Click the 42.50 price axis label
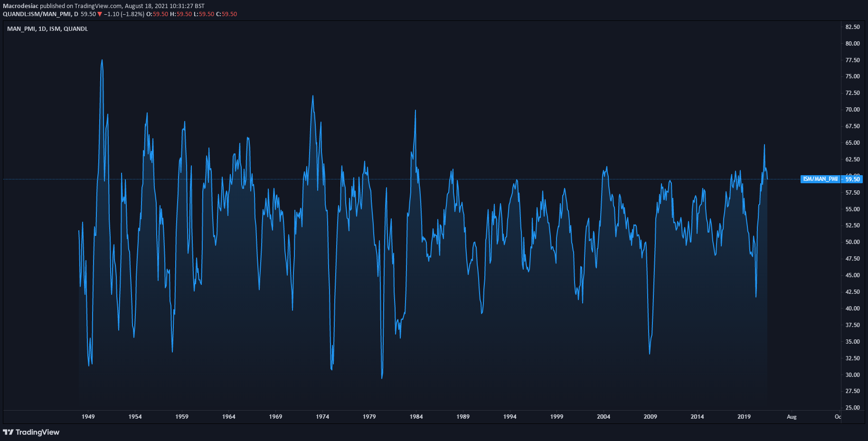 pos(852,292)
